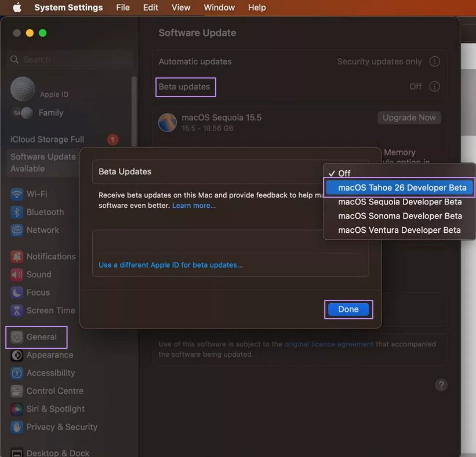Choose macOS Ventura Developer Beta
476x457 pixels.
(x=399, y=230)
